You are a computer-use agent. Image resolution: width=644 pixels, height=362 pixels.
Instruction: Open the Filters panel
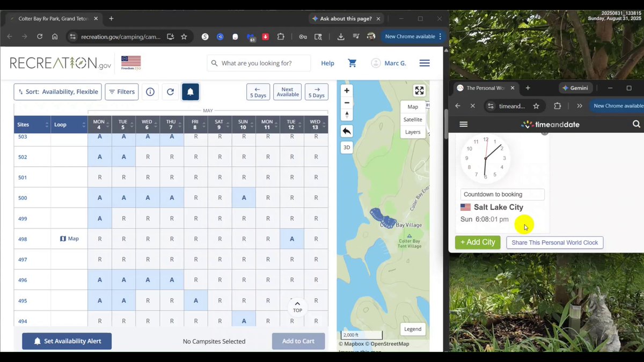122,92
